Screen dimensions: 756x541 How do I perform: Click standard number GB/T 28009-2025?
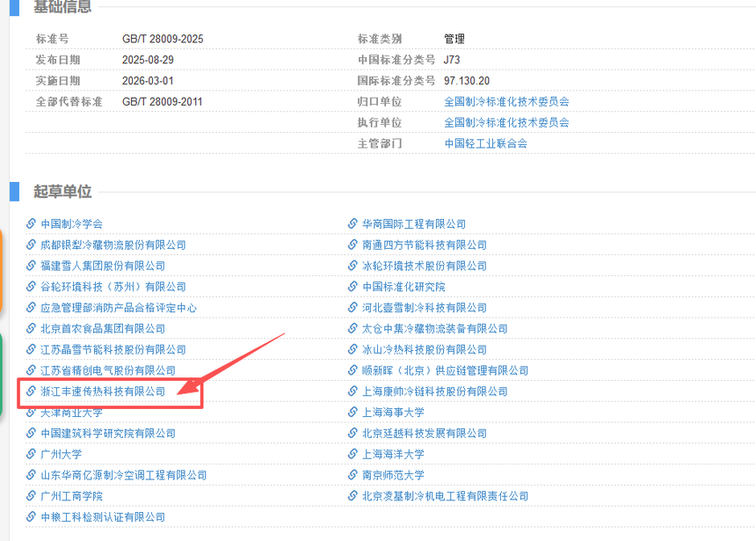163,39
